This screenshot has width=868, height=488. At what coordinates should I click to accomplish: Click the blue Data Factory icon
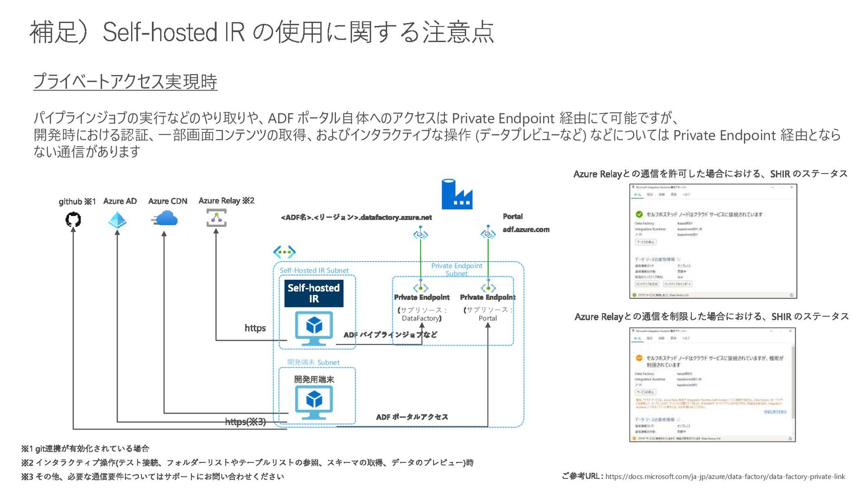457,194
